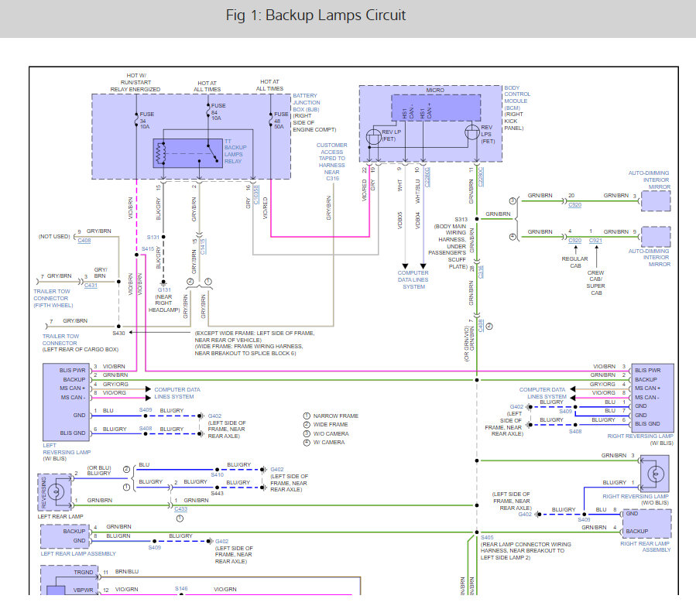Select the TT Backup Lamps Relay symbol
The width and height of the screenshot is (696, 616).
[x=188, y=153]
